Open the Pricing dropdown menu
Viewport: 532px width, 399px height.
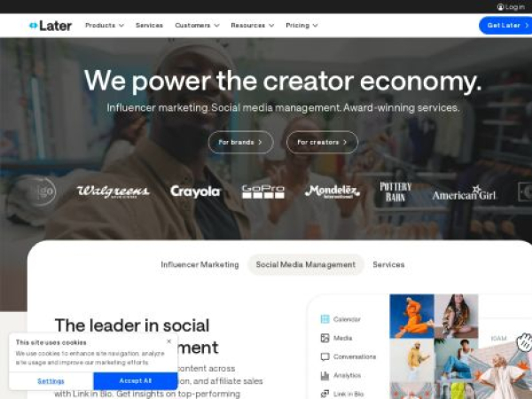tap(301, 26)
